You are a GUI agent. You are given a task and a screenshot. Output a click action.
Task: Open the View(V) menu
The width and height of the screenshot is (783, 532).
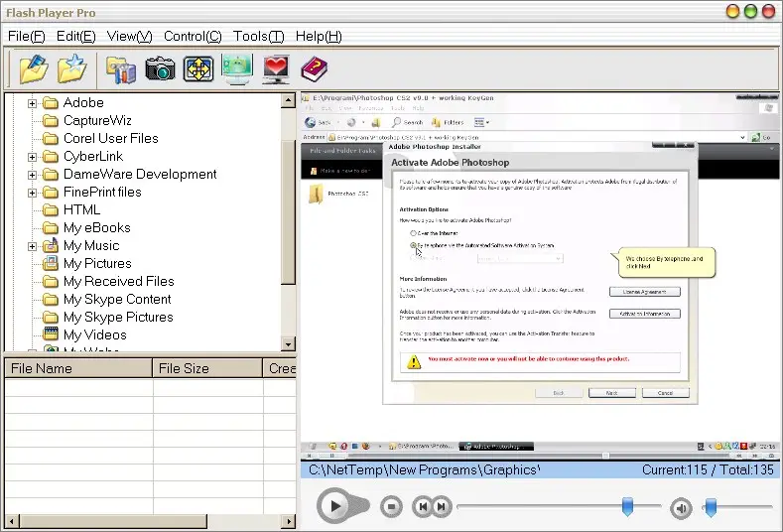pos(130,36)
